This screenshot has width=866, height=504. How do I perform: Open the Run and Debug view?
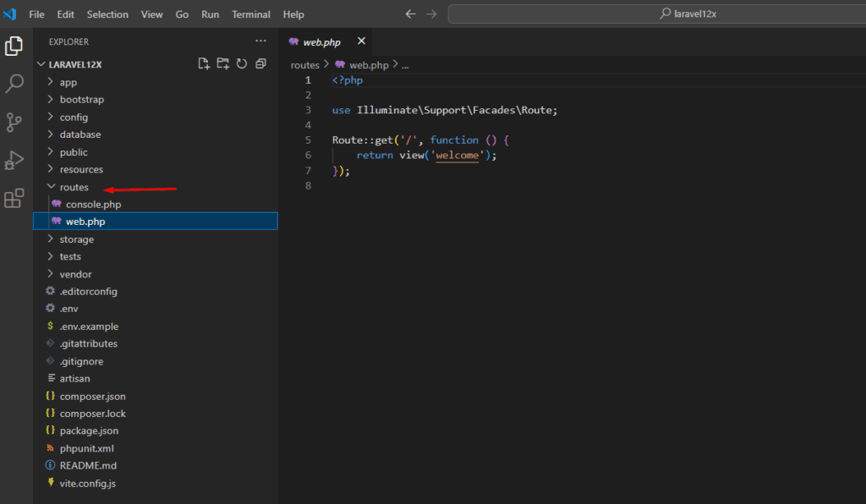[x=14, y=160]
